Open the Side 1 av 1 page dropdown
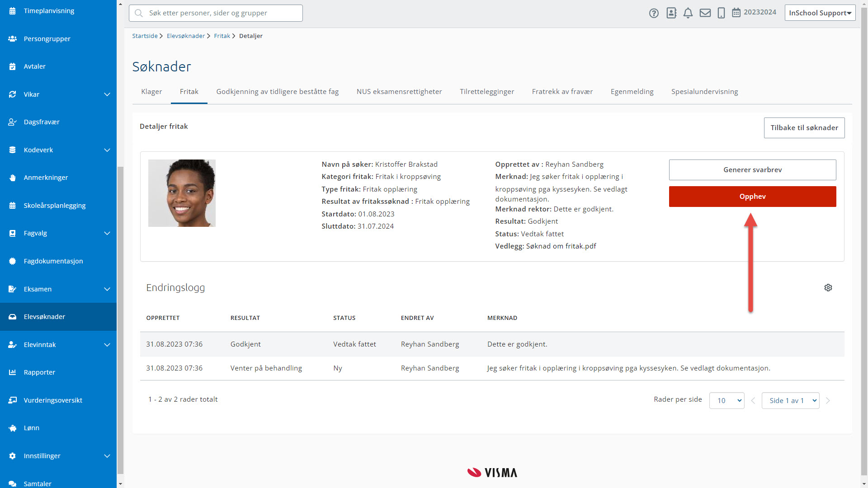Screen dimensions: 868x488 point(790,400)
